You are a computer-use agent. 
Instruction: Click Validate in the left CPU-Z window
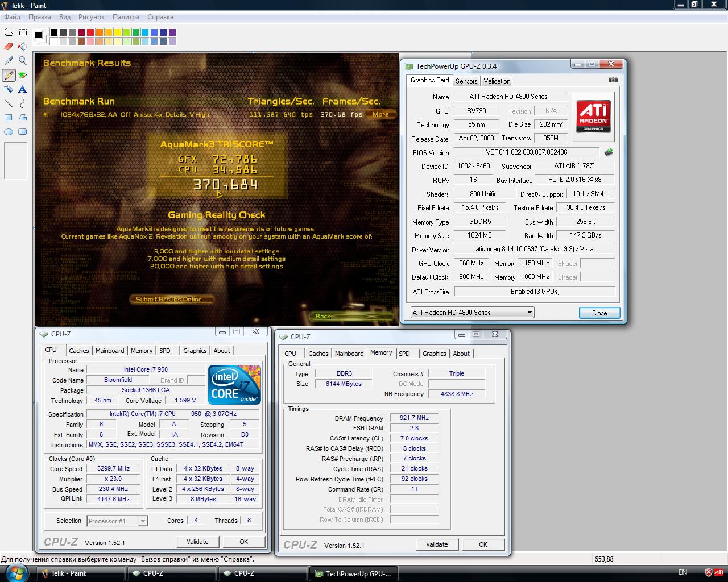click(x=197, y=542)
